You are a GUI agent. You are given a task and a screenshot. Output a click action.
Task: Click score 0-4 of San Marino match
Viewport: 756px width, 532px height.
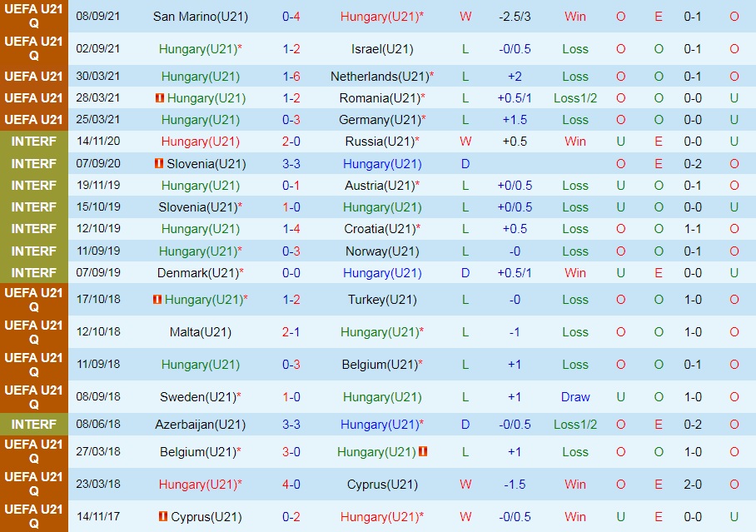click(x=291, y=17)
